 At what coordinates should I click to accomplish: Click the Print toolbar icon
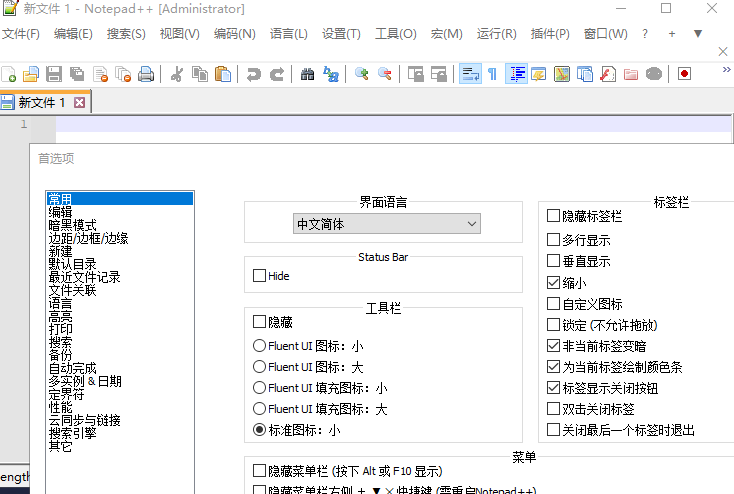[x=146, y=74]
